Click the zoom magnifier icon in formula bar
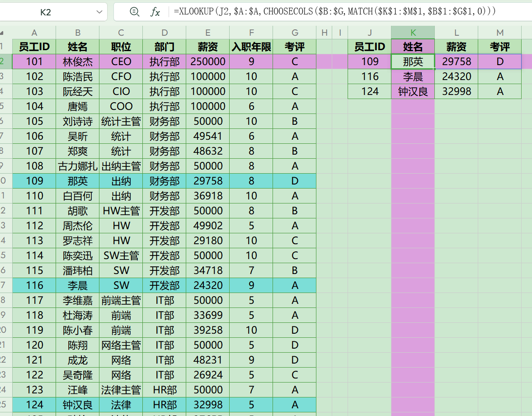The width and height of the screenshot is (532, 416). point(134,12)
